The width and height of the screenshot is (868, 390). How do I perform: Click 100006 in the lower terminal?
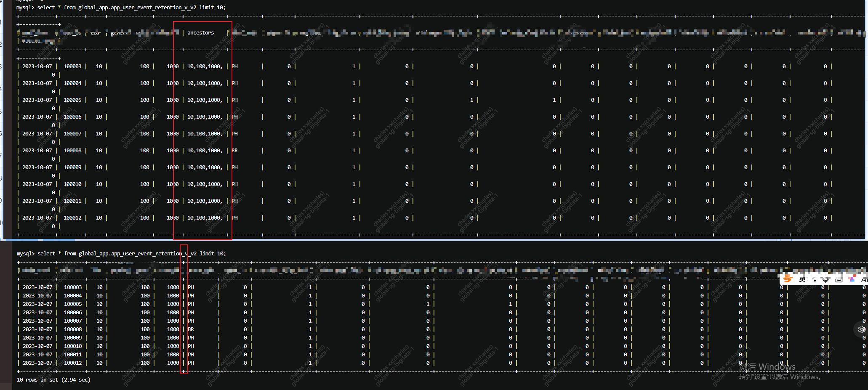(x=73, y=312)
